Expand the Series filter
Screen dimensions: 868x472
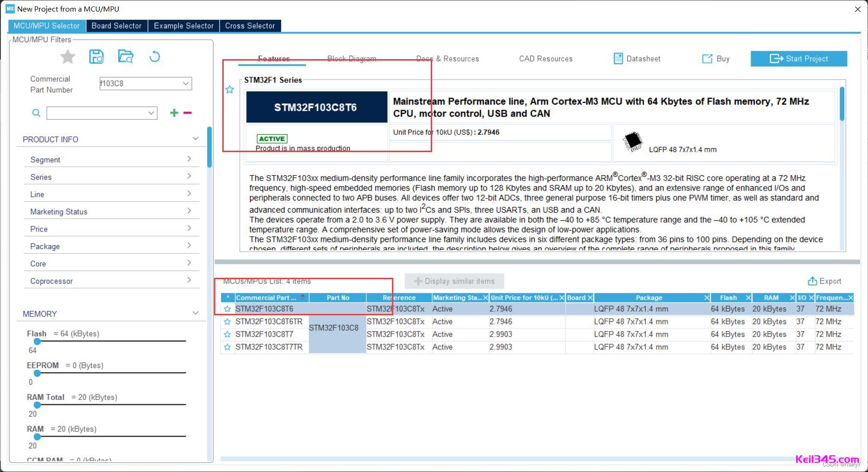[189, 176]
